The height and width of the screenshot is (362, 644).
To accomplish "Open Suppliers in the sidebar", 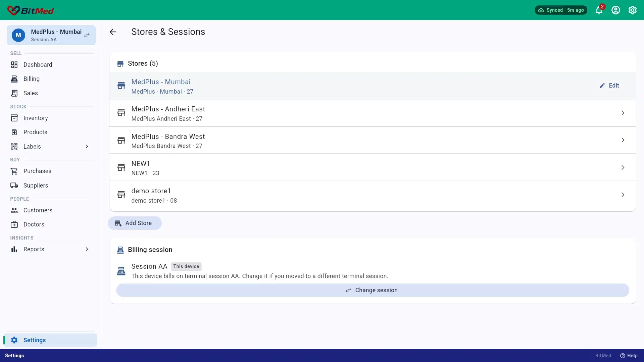I will coord(50,186).
